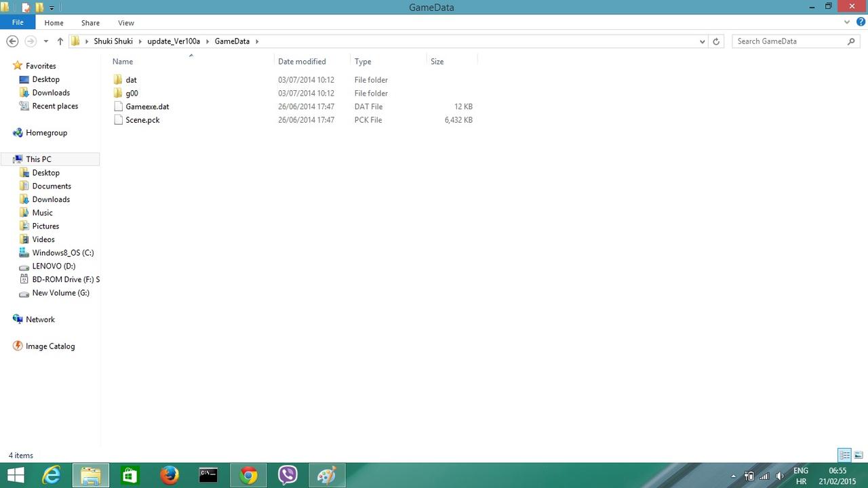Switch to the View ribbon tab
The image size is (868, 488).
coord(125,23)
